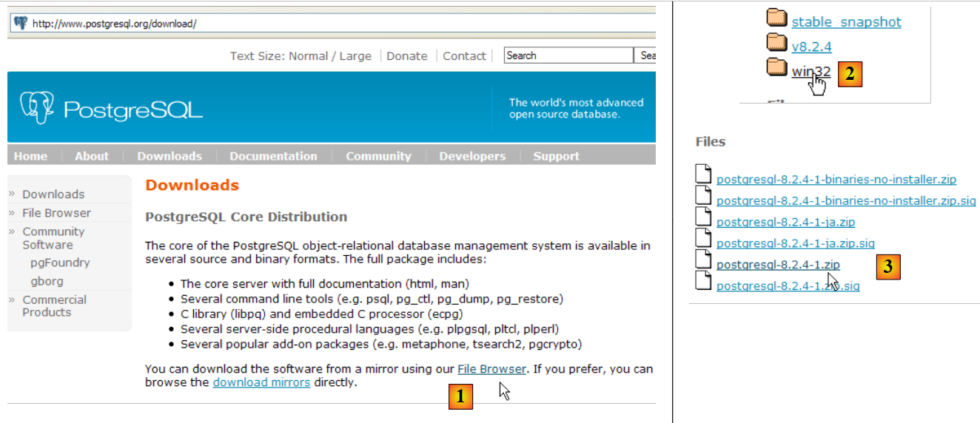Image resolution: width=980 pixels, height=423 pixels.
Task: Click file icon beside postgresql-8.2.4-1.zip
Action: click(703, 260)
